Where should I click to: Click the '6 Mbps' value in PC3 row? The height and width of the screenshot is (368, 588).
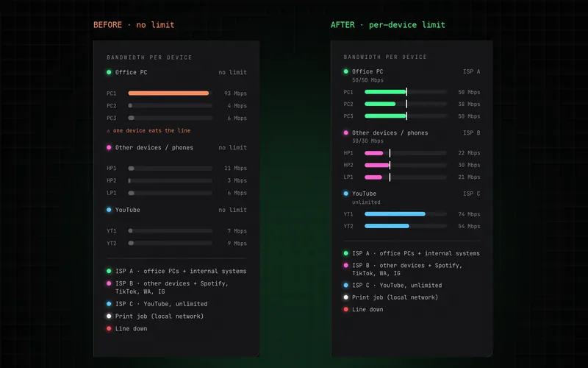click(x=237, y=118)
